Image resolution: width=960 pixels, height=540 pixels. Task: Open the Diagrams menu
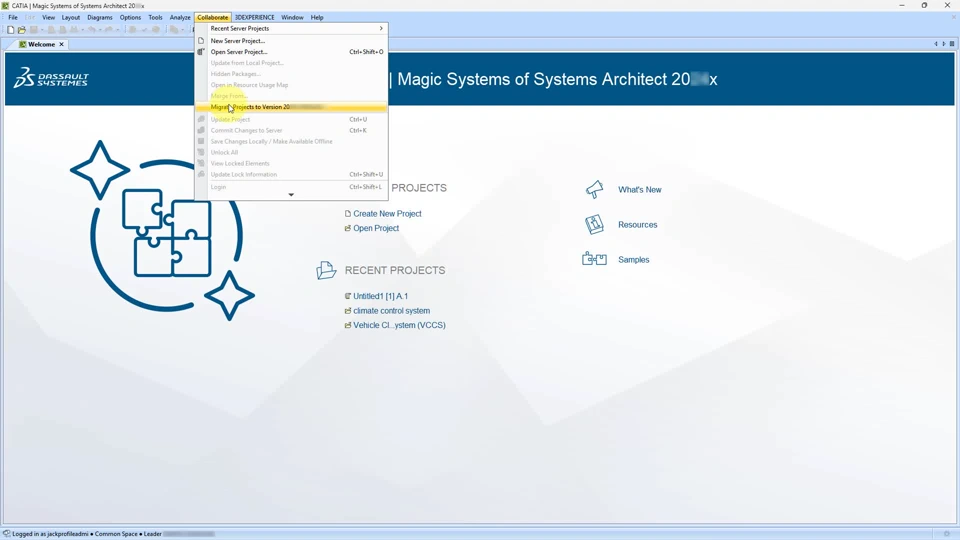[x=100, y=17]
